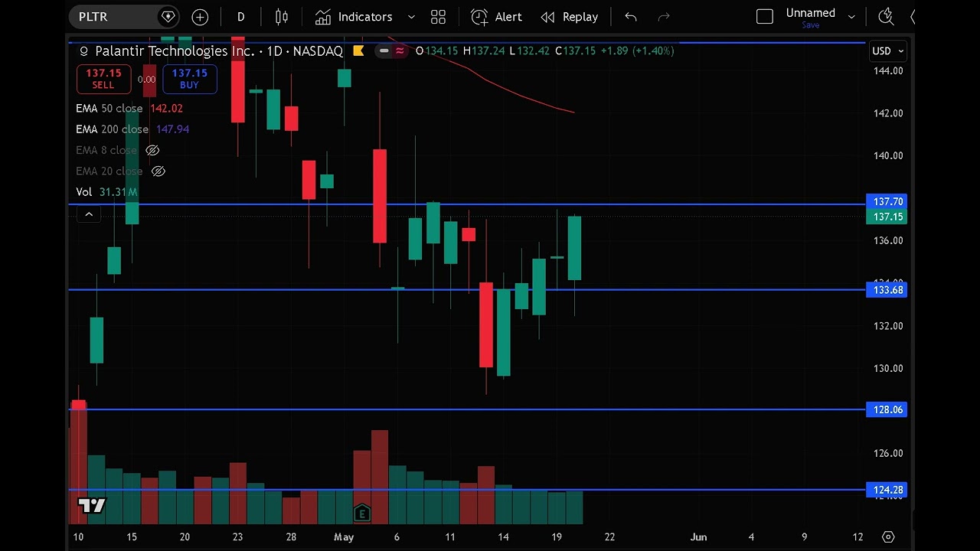Click the pink approximate-equal status icon
This screenshot has height=551, width=980.
pos(400,51)
